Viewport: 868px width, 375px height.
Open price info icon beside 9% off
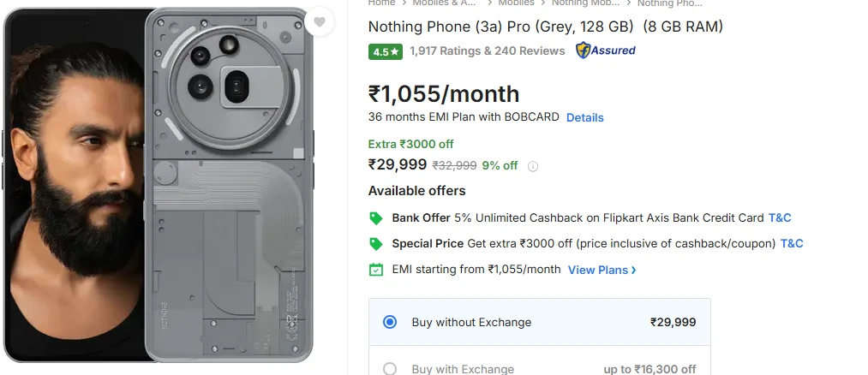coord(533,166)
